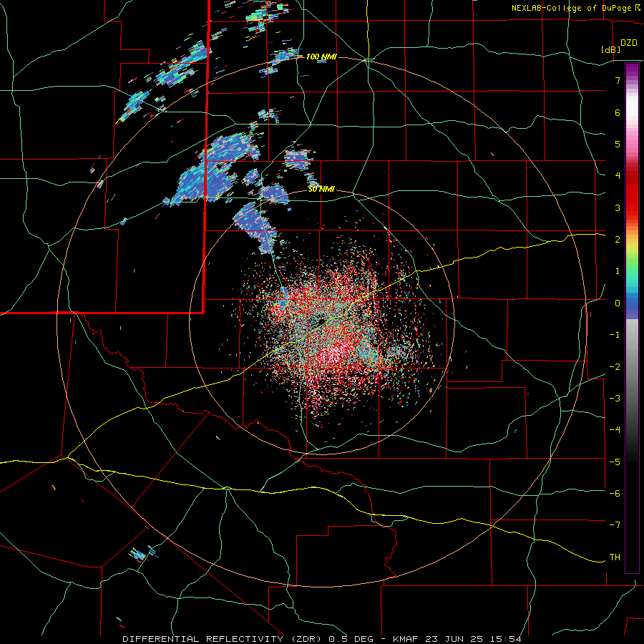This screenshot has height=644, width=644.
Task: Click the 0 value on color scale
Action: pyautogui.click(x=618, y=303)
